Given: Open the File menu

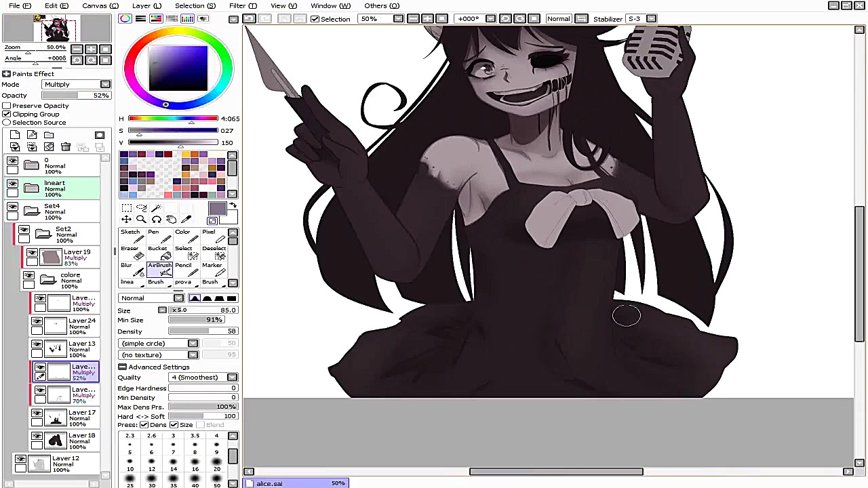Looking at the screenshot, I should point(20,5).
